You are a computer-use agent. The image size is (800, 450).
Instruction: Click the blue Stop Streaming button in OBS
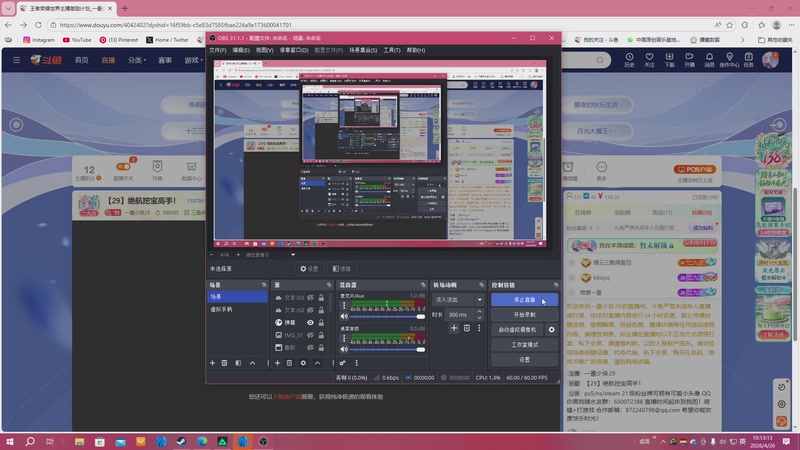pos(524,299)
